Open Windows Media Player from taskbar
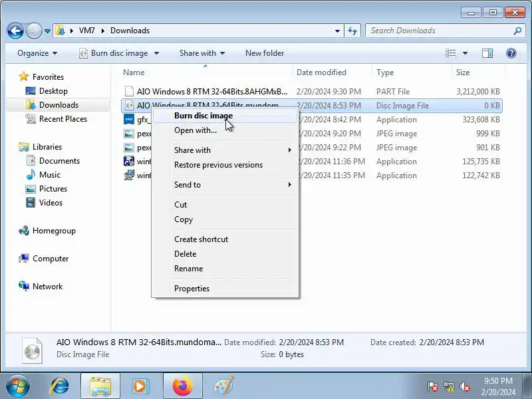The width and height of the screenshot is (532, 399). (x=140, y=386)
